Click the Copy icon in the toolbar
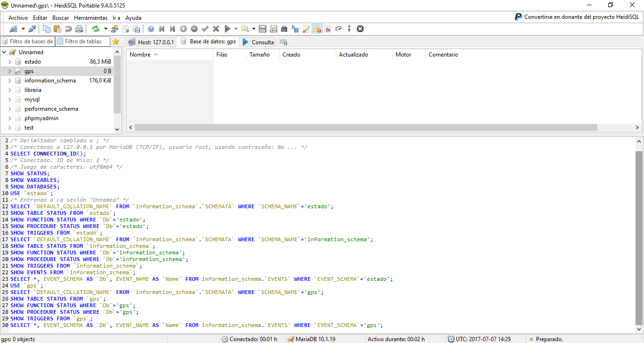Image resolution: width=644 pixels, height=343 pixels. click(x=46, y=28)
